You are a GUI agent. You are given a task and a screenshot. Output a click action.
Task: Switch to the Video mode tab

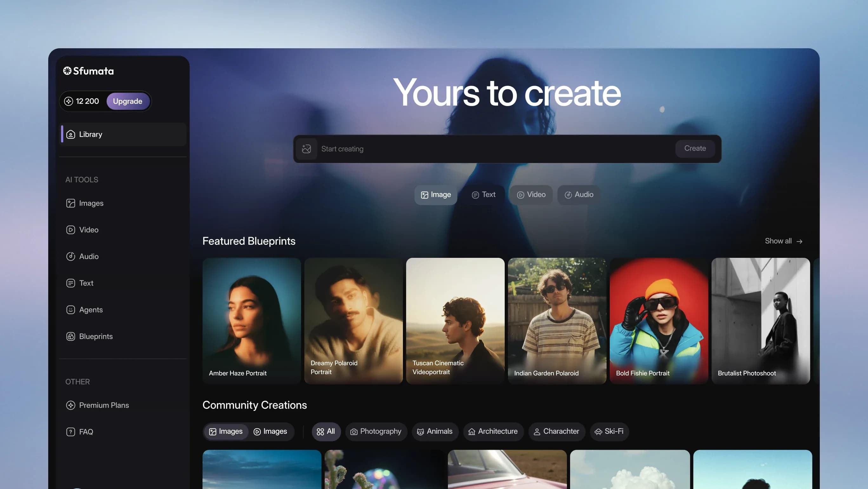pos(531,195)
